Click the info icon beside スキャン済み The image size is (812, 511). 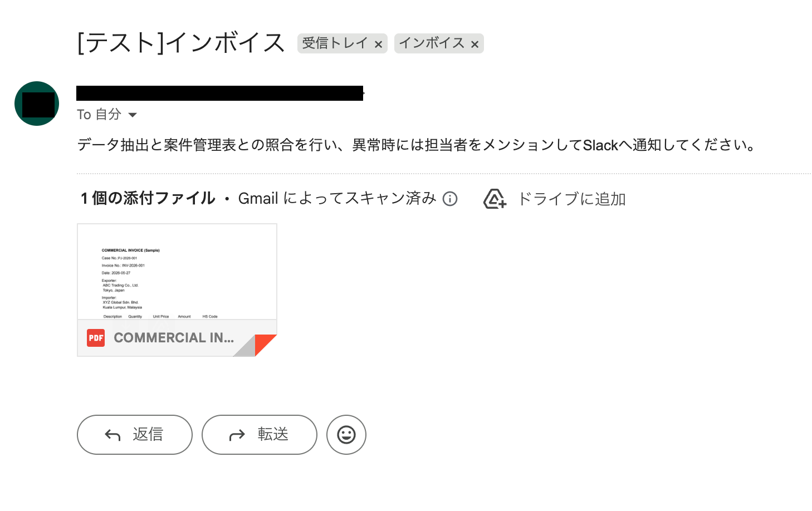450,199
